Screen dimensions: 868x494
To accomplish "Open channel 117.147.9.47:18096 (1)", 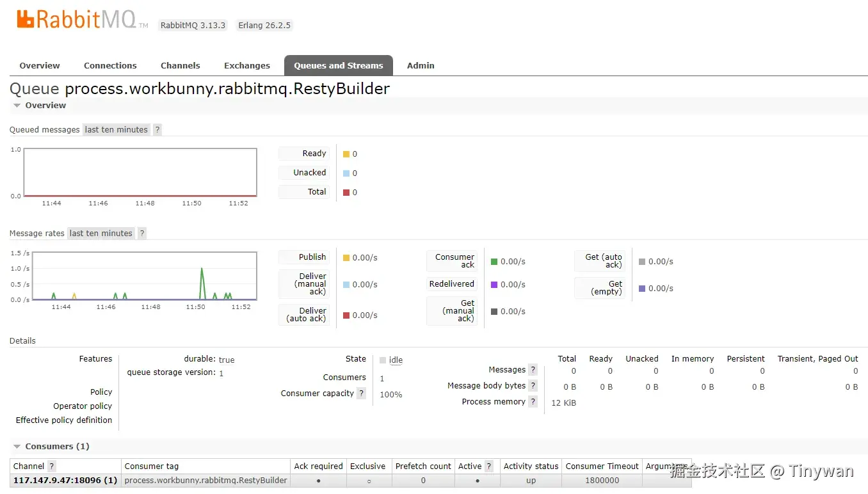I will (65, 481).
